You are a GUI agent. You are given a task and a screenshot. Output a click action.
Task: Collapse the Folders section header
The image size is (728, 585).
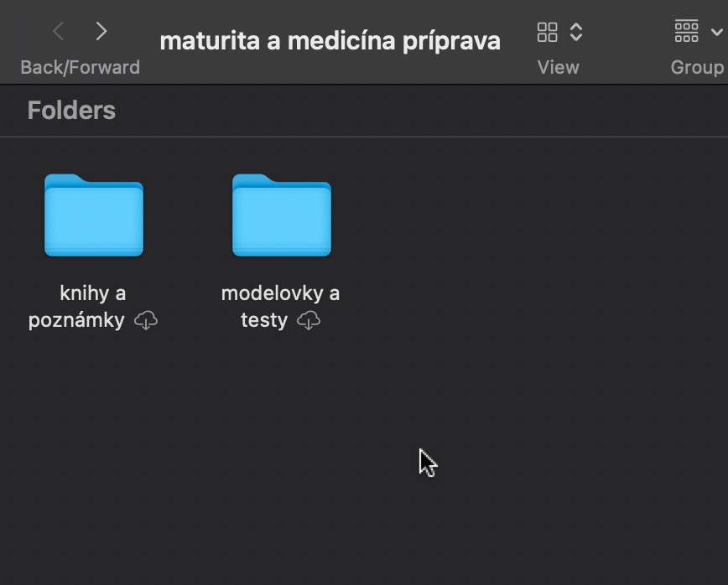coord(71,110)
